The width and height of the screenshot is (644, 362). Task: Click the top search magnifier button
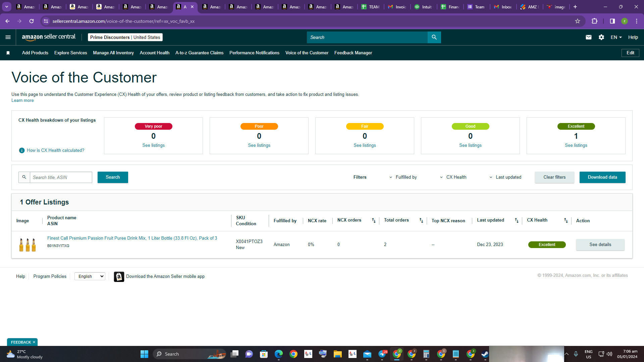coord(434,37)
